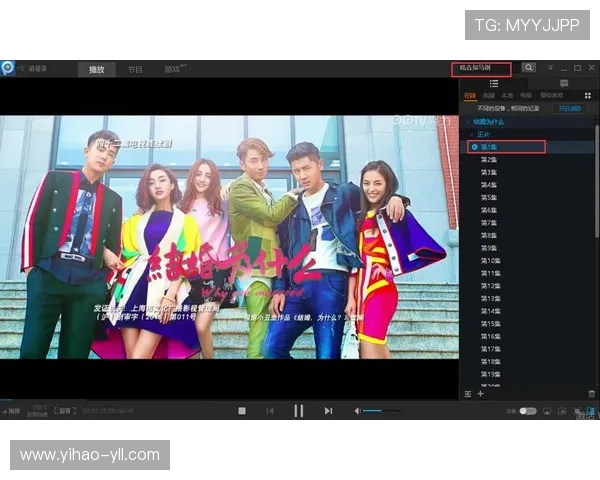
Task: Click the stop playback button
Action: pos(242,411)
